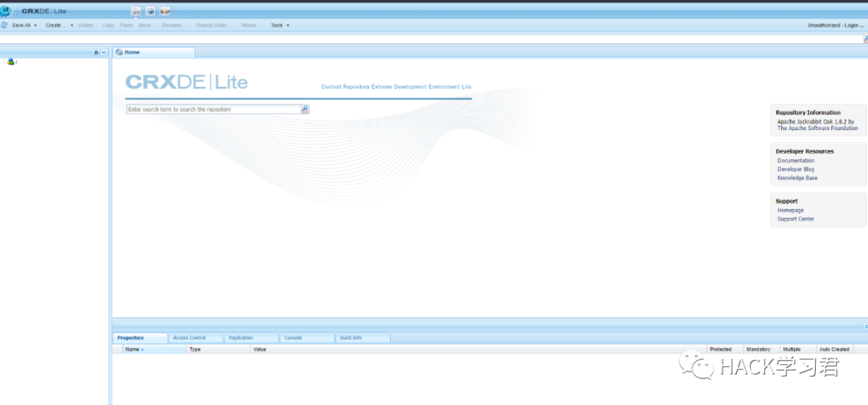The width and height of the screenshot is (868, 405).
Task: Open the Save All dropdown arrow
Action: click(35, 26)
